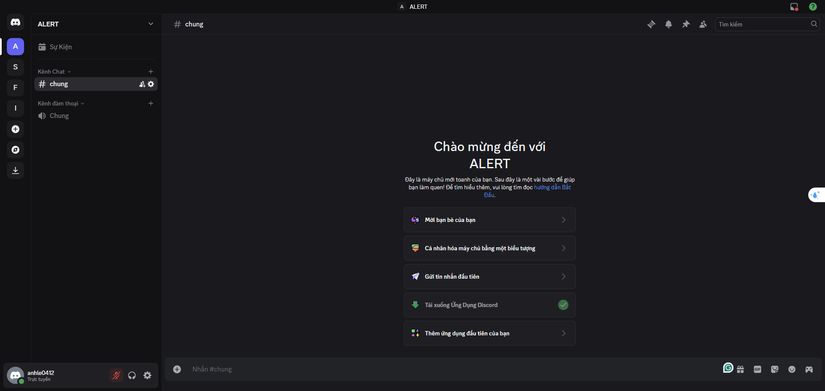
Task: Open the Explore servers compass icon
Action: click(15, 150)
